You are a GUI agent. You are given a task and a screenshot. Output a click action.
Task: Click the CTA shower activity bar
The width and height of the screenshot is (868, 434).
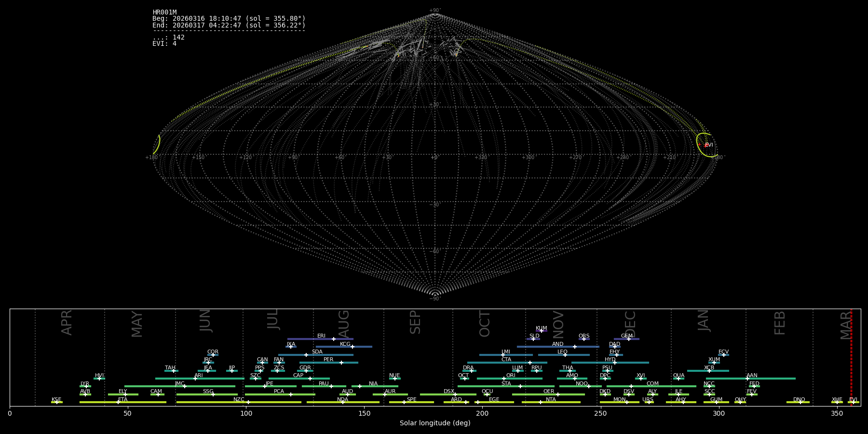click(507, 363)
